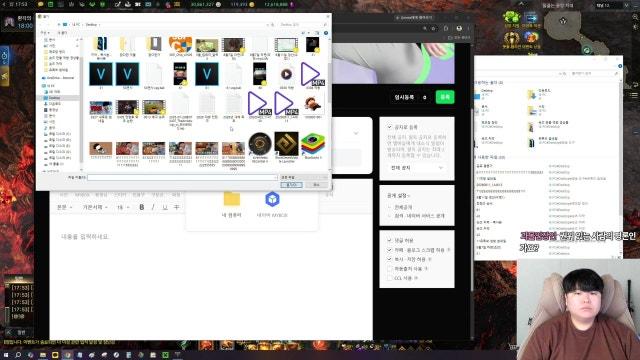Screen dimensions: 640x360
Task: Open the font size 15 dropdown
Action: [123, 207]
